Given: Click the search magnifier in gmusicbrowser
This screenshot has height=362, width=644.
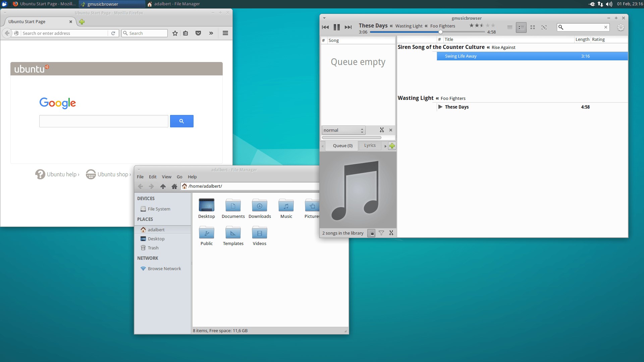Looking at the screenshot, I should tap(561, 27).
